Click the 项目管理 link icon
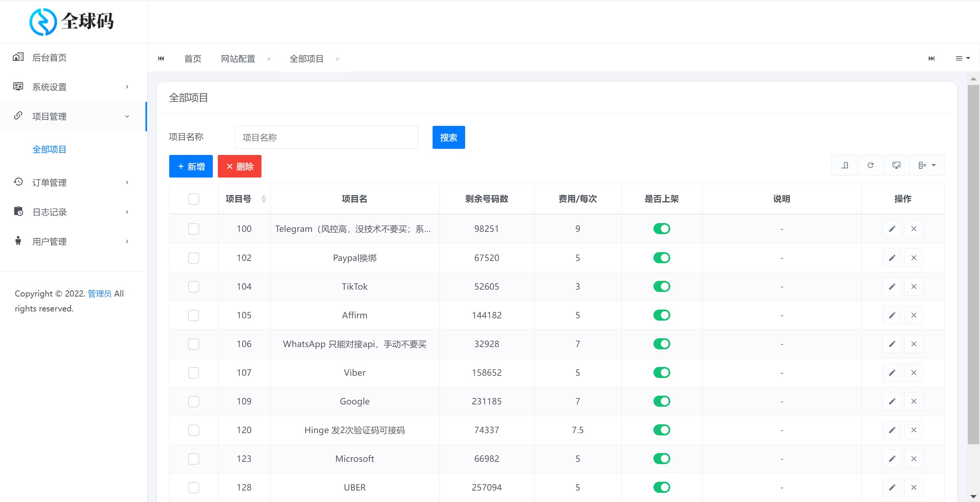The image size is (980, 502). pyautogui.click(x=18, y=116)
